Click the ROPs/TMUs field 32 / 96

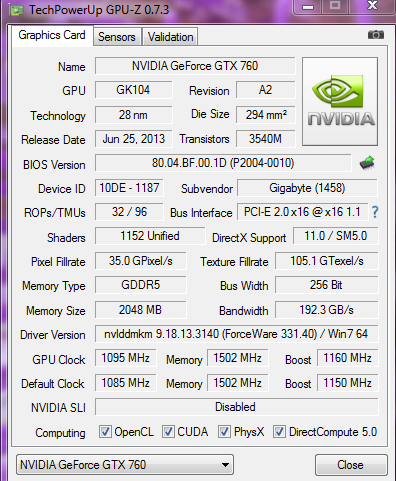[129, 212]
